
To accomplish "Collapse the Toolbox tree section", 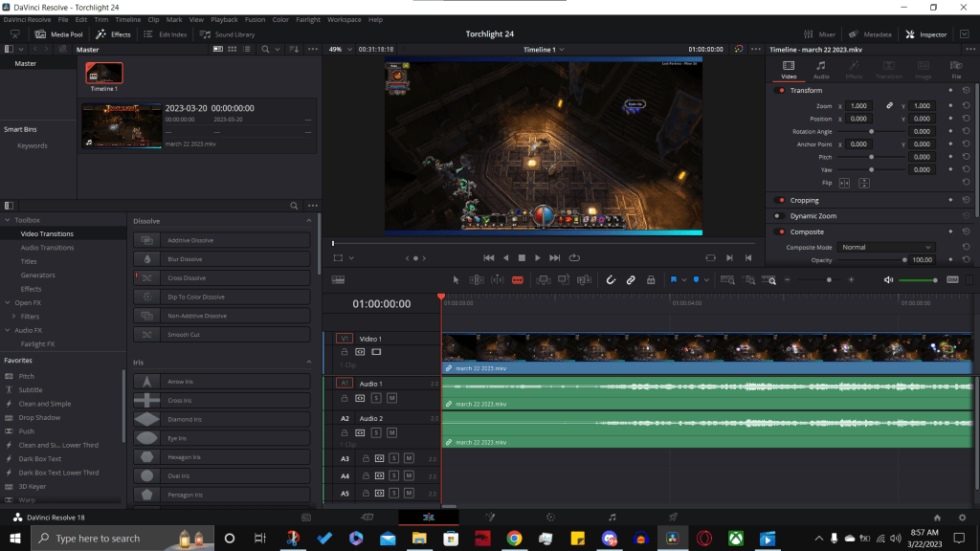I will pos(8,220).
